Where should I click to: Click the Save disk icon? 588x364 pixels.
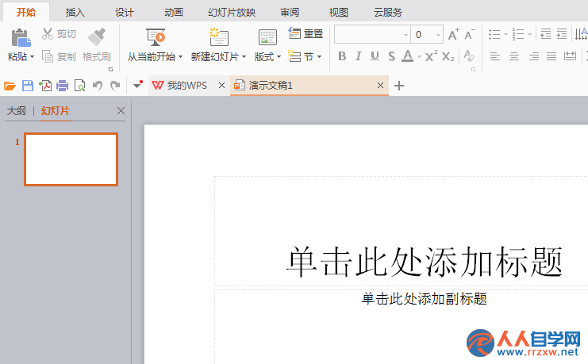pos(28,86)
